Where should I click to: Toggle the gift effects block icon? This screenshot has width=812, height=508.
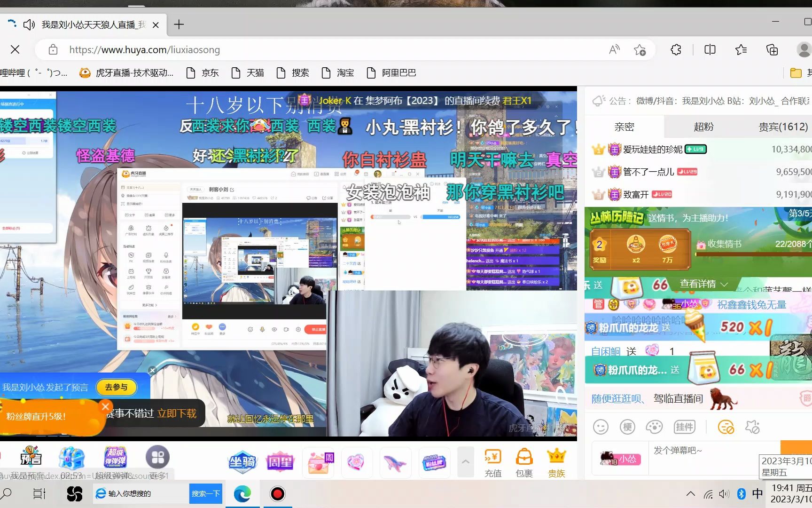click(x=752, y=427)
